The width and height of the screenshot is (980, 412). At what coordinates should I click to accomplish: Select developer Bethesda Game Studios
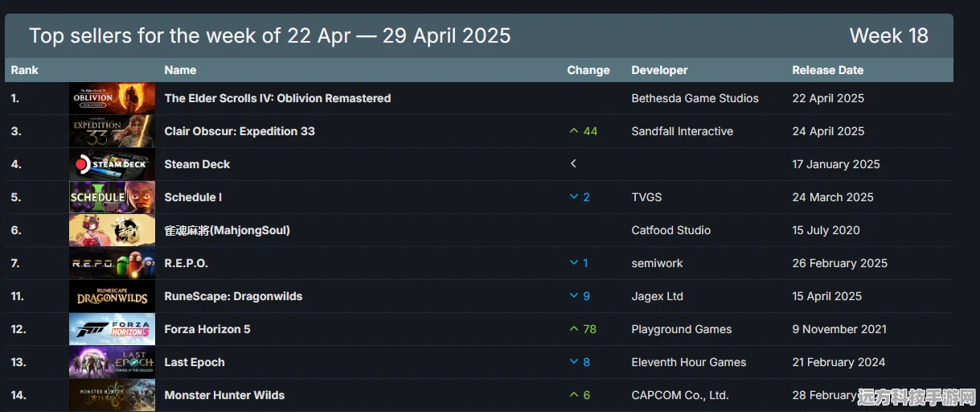695,98
